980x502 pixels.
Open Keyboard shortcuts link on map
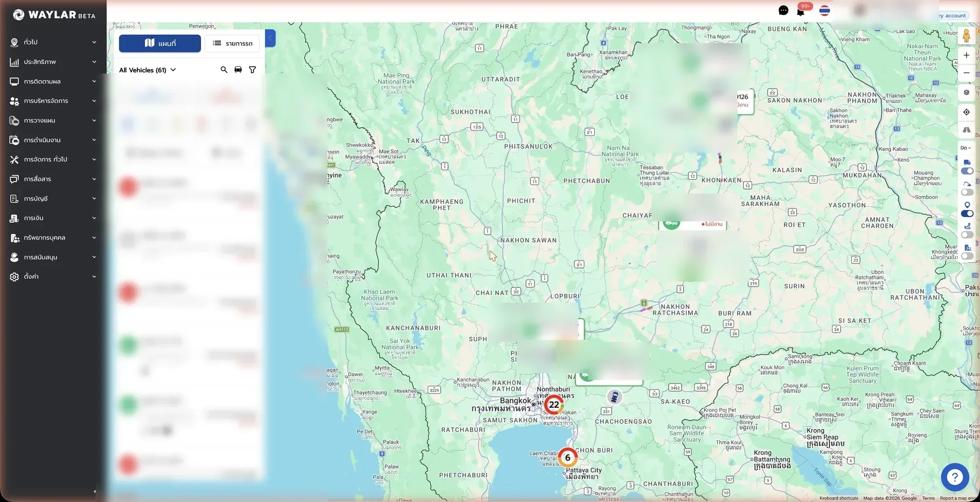pos(838,498)
